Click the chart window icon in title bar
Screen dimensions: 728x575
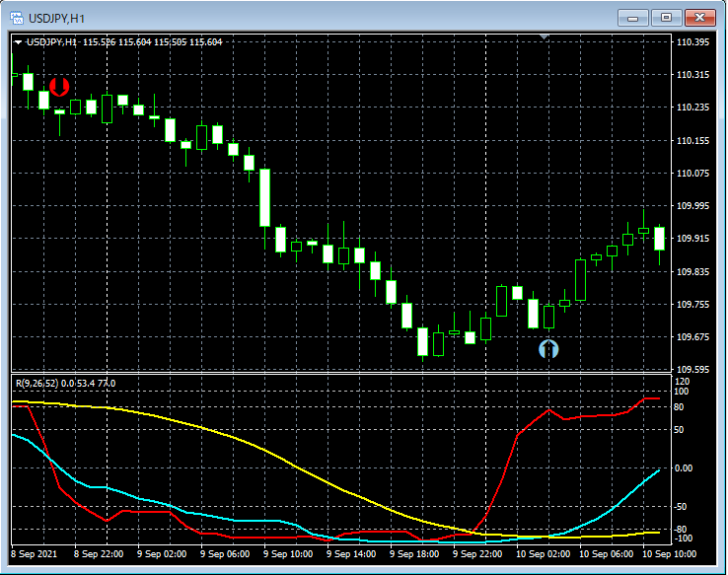[x=17, y=18]
